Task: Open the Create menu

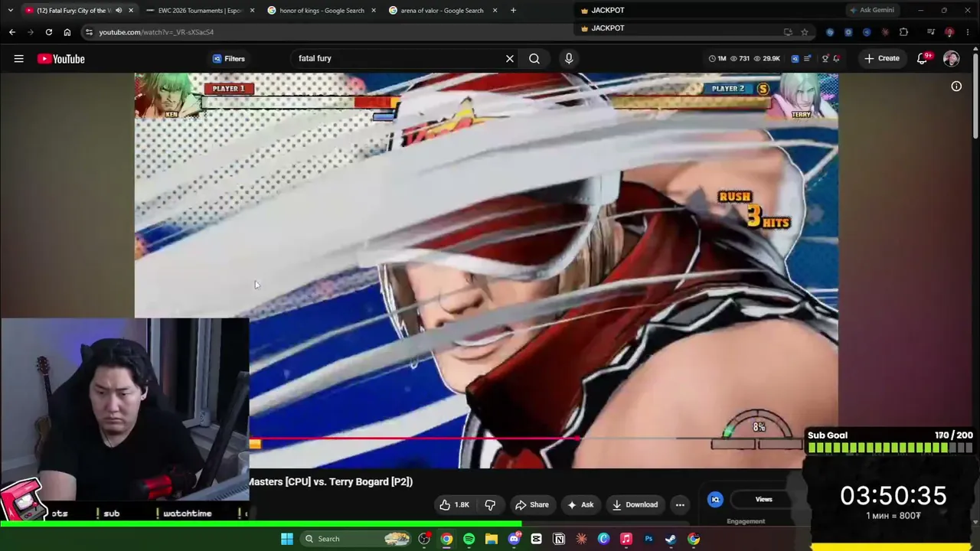Action: click(882, 58)
